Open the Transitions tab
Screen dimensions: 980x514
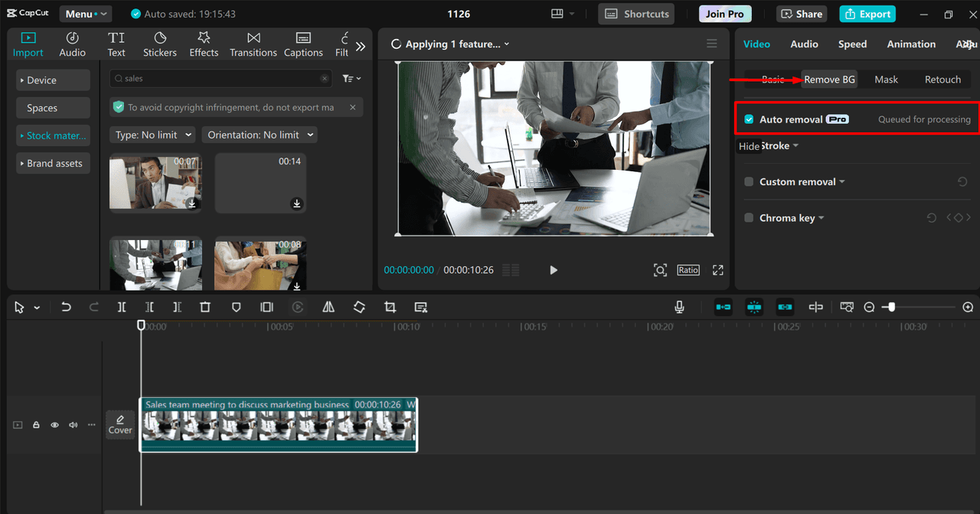click(253, 44)
